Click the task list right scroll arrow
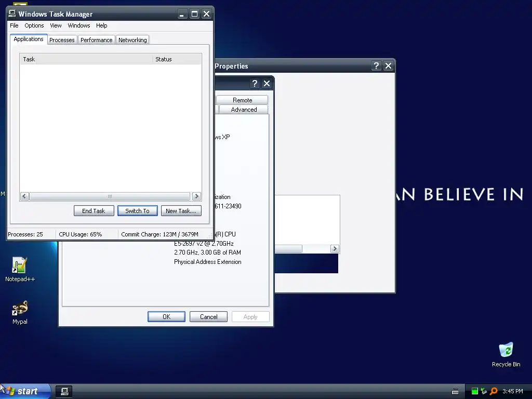This screenshot has width=532, height=399. [196, 196]
